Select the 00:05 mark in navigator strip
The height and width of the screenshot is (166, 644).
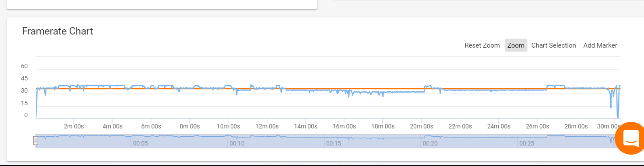140,143
